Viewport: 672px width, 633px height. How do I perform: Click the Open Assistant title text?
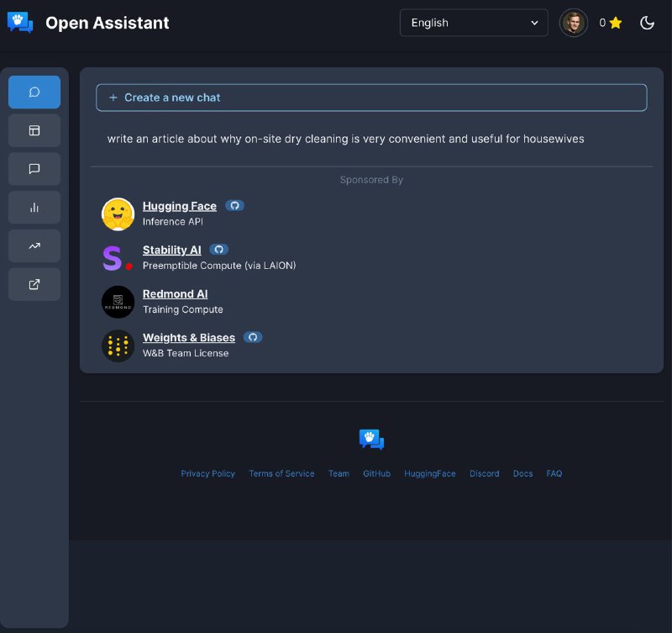108,23
